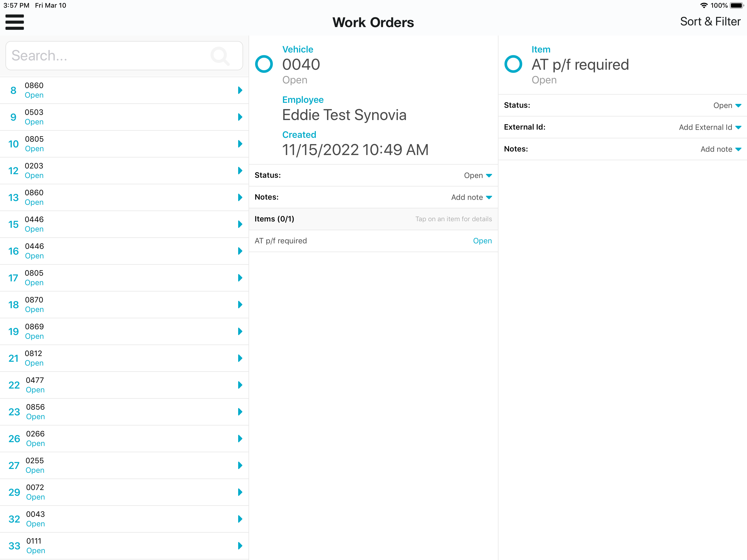Tap the created date 11/15/2022 10:49 AM
Screen dimensions: 747x560
tap(355, 150)
